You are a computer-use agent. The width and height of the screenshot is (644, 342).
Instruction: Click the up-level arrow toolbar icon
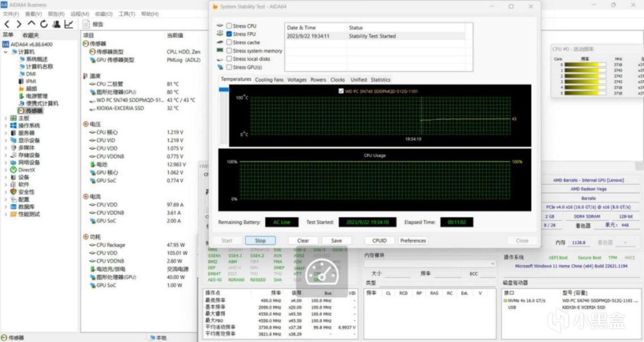(31, 24)
